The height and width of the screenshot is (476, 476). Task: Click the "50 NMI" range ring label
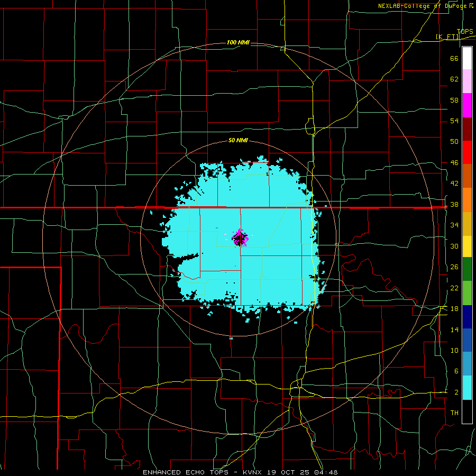pos(238,141)
